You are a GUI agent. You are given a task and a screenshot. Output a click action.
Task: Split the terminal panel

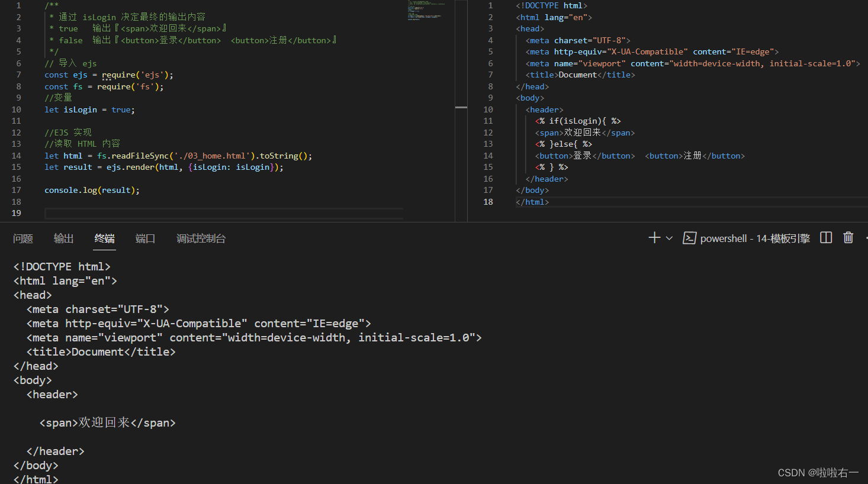click(x=826, y=238)
